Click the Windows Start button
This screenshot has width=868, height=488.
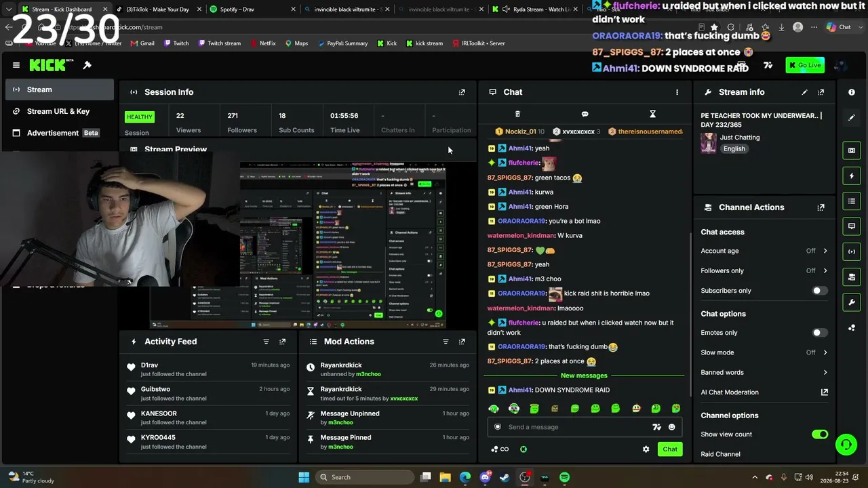click(x=304, y=477)
